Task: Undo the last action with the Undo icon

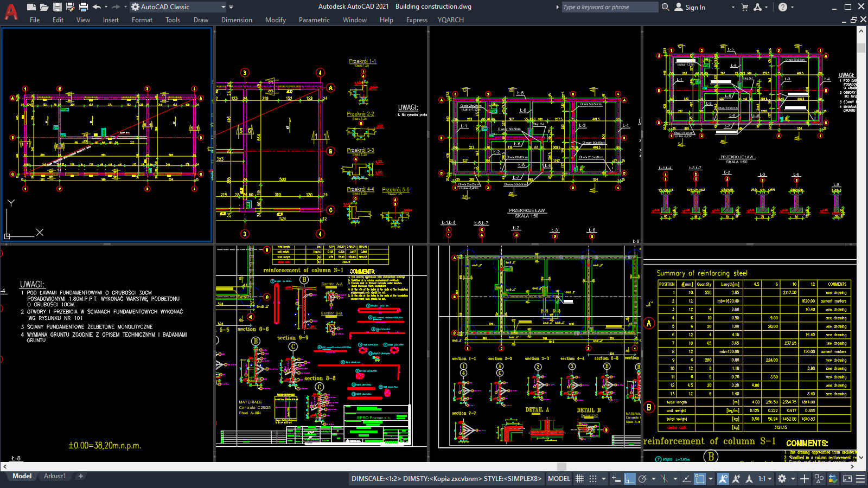Action: 95,7
